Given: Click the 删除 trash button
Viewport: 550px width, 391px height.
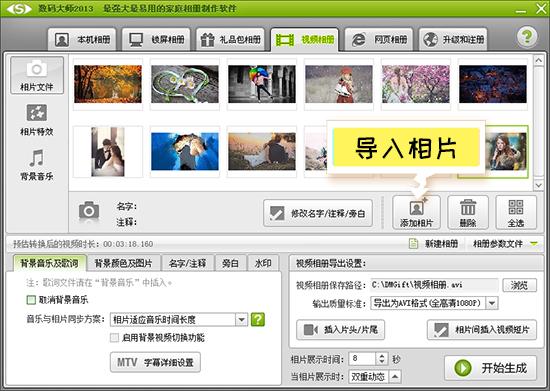Looking at the screenshot, I should click(468, 213).
